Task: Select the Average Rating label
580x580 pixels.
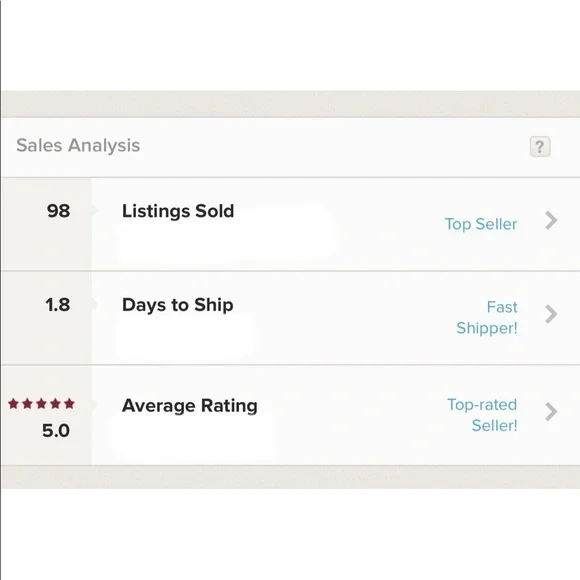Action: [190, 406]
